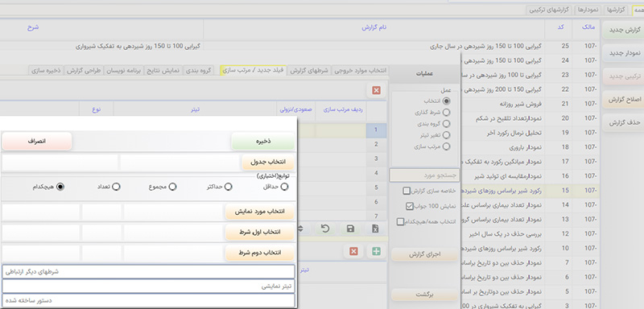Switch to فیلد جدید / مرتب سازی tab

254,70
